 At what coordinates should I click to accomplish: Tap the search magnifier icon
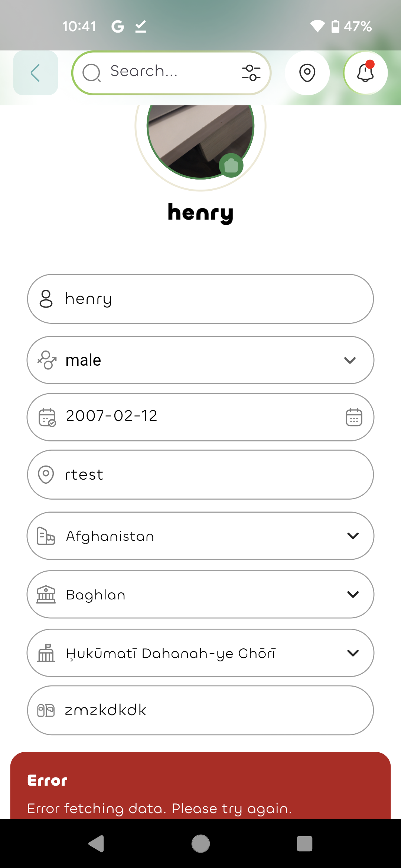tap(91, 73)
